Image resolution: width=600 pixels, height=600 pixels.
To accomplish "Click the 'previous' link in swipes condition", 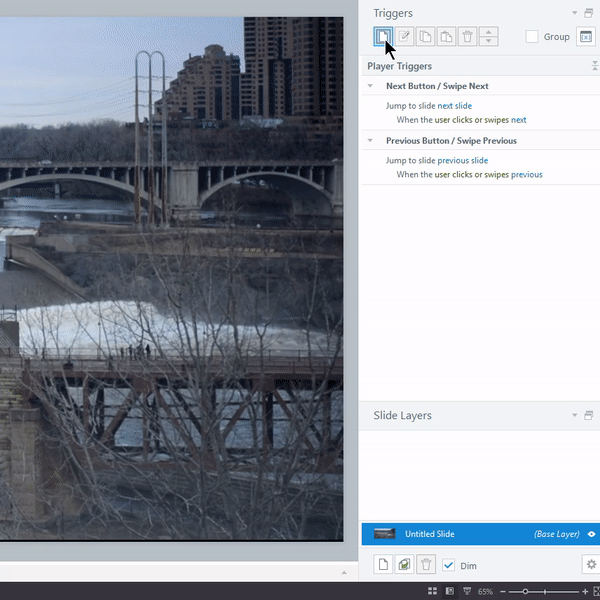I will 527,174.
